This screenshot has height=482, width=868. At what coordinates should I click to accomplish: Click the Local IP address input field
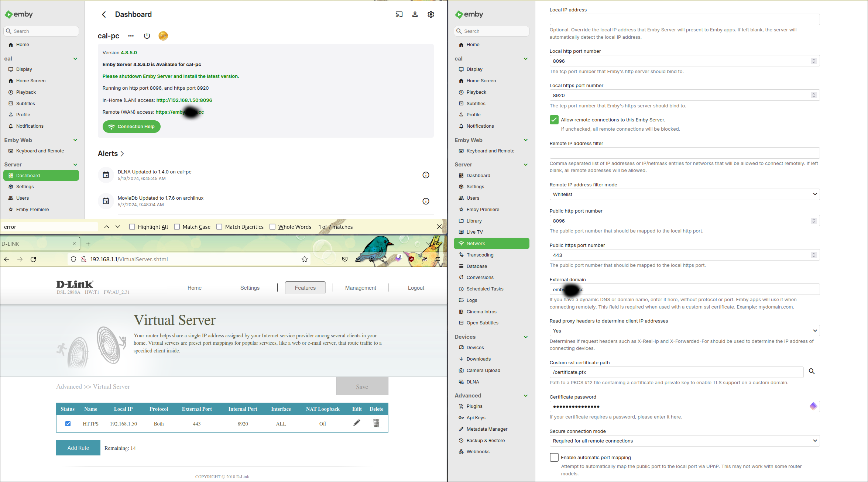click(x=685, y=19)
